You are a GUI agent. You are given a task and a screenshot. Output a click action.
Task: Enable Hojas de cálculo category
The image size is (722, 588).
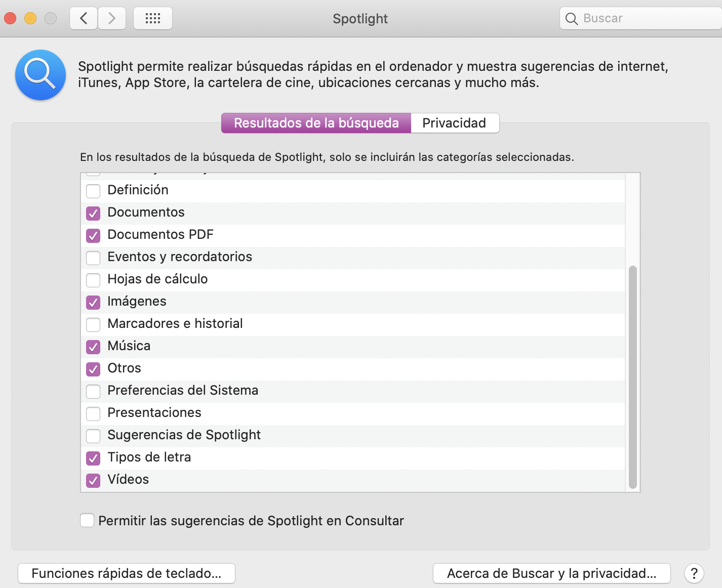click(93, 280)
